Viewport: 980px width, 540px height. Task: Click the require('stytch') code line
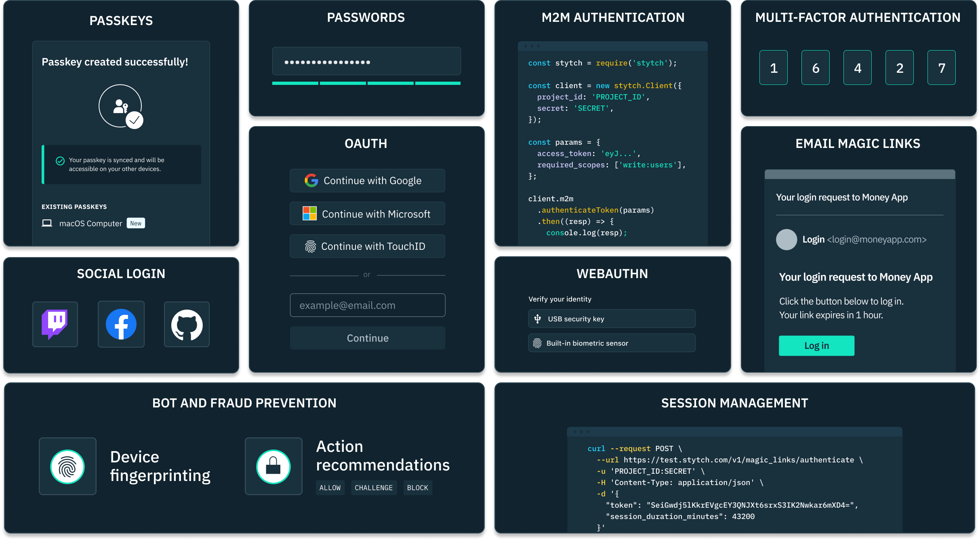point(602,63)
